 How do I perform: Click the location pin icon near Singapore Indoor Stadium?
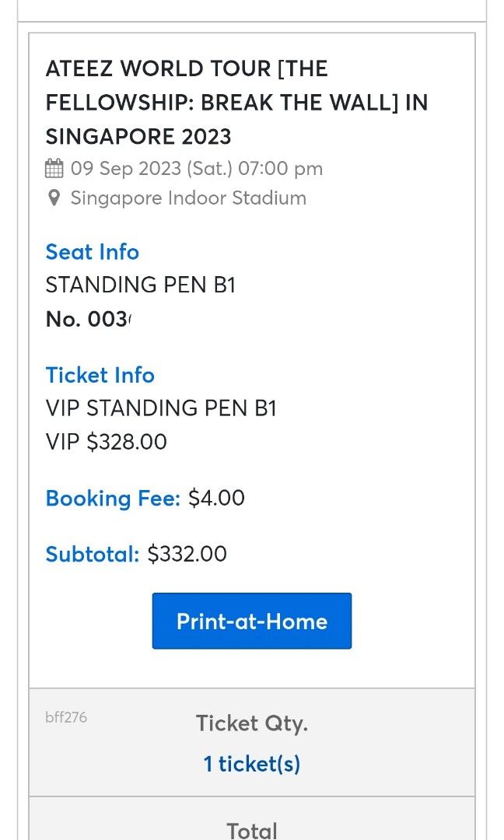53,198
